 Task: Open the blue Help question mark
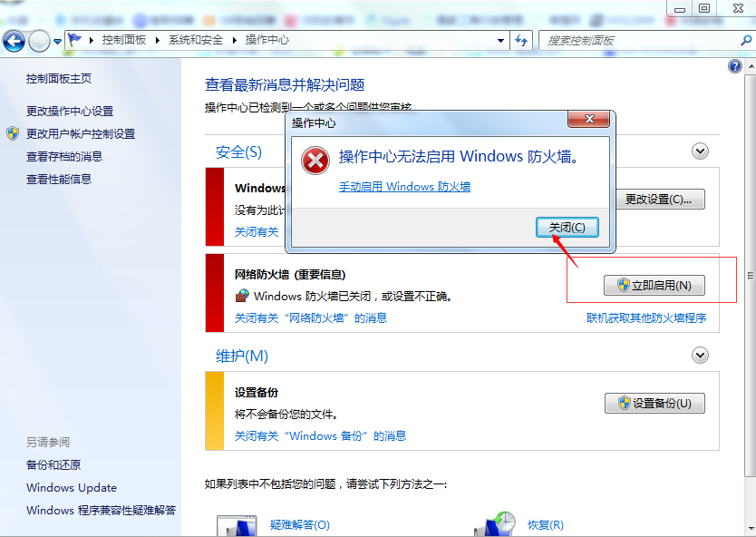tap(735, 66)
